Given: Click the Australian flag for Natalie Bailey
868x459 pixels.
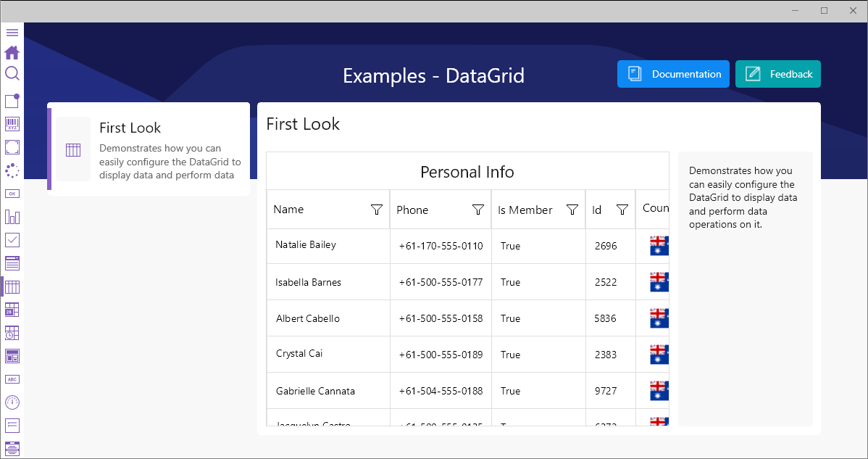Looking at the screenshot, I should pos(659,245).
